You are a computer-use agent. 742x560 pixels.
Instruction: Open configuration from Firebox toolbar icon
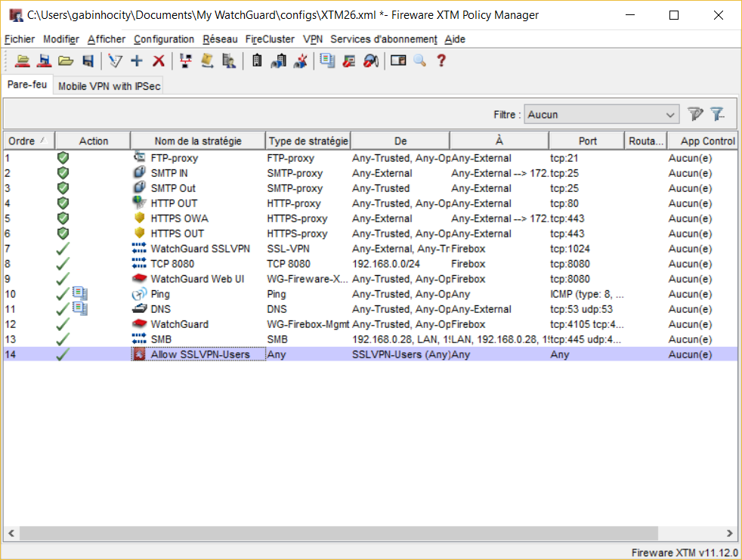click(x=22, y=60)
